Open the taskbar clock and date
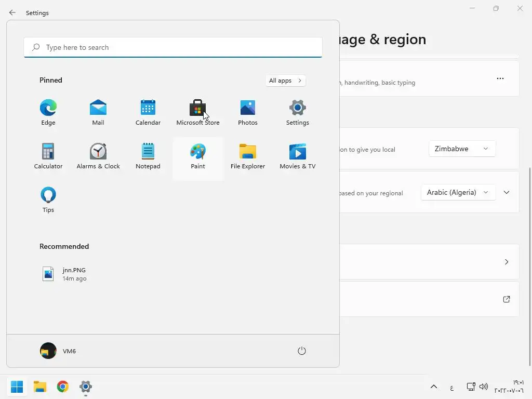The image size is (532, 399). point(509,387)
